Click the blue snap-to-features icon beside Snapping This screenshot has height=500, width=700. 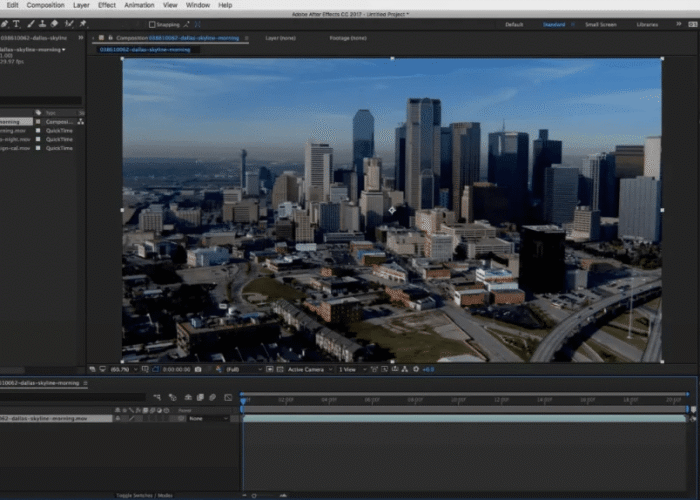[x=197, y=25]
